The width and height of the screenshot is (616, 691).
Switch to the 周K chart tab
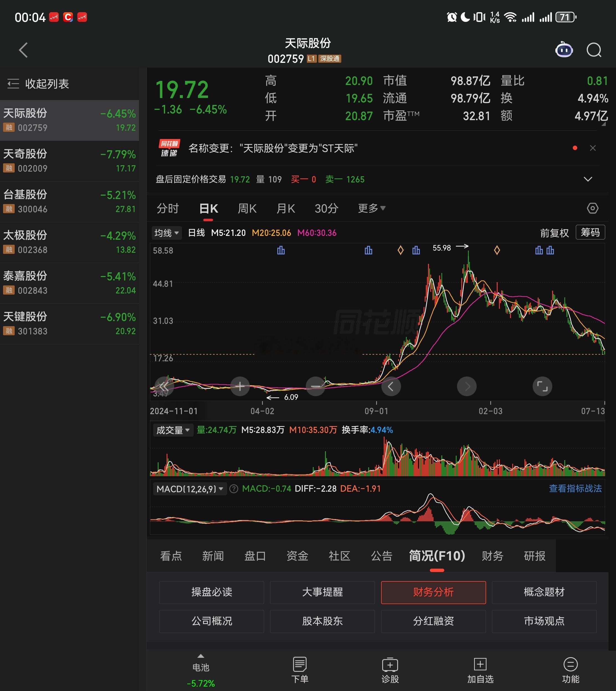(247, 208)
